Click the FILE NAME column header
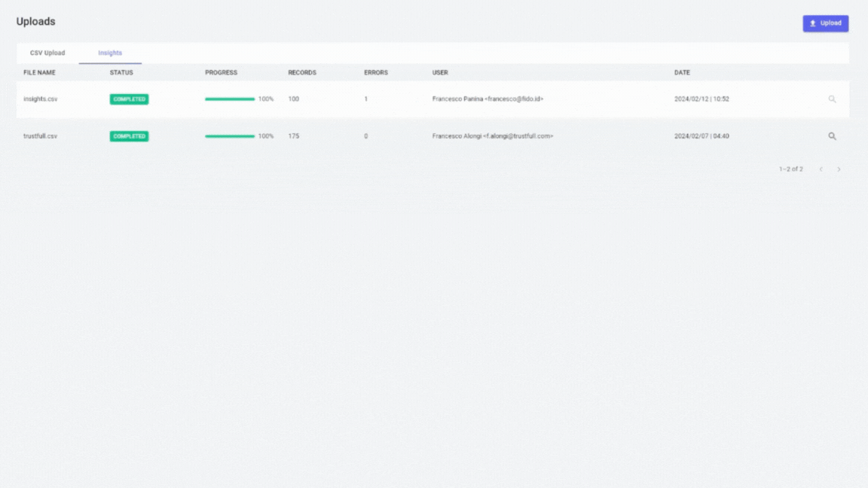The height and width of the screenshot is (488, 868). coord(39,72)
